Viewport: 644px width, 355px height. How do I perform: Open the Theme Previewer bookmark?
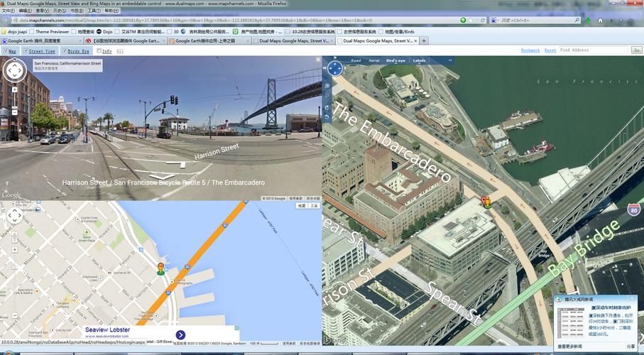tap(48, 32)
